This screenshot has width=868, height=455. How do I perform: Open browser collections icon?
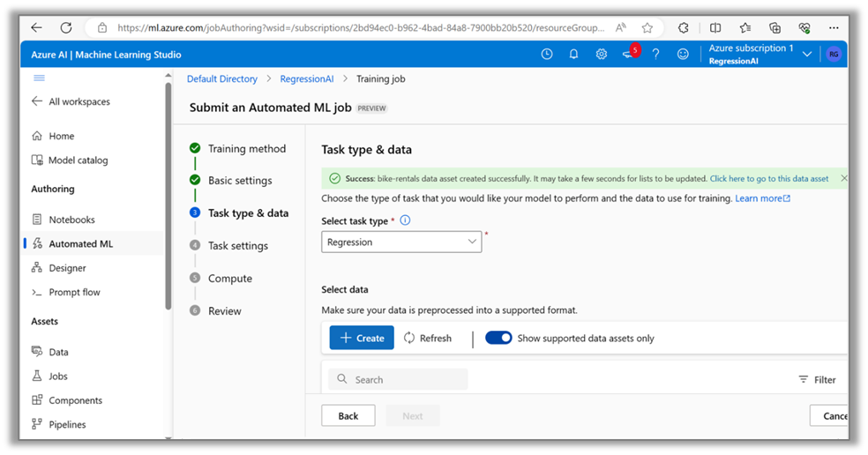pyautogui.click(x=775, y=27)
